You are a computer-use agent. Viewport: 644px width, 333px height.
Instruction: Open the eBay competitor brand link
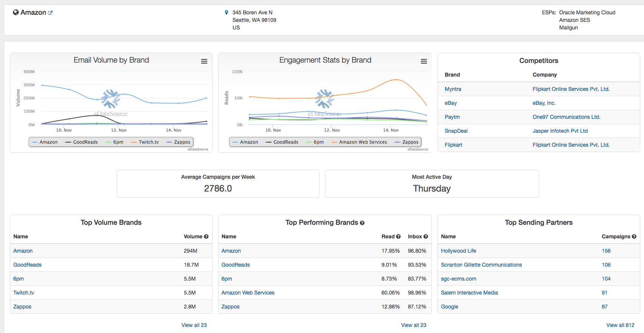pyautogui.click(x=451, y=103)
